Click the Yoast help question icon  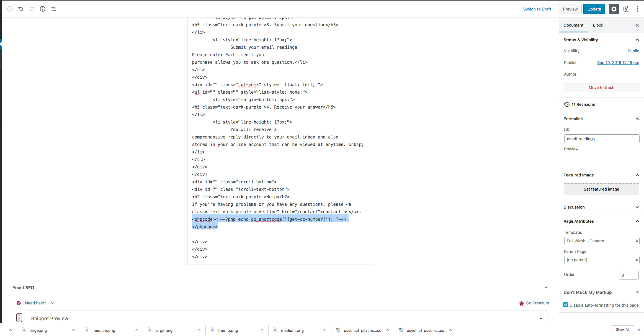(x=19, y=303)
